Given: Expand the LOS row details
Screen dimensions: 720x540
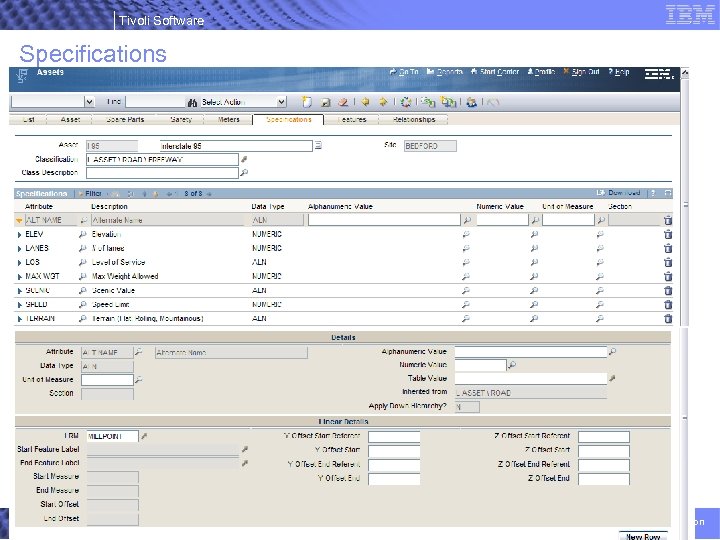Looking at the screenshot, I should pos(19,262).
